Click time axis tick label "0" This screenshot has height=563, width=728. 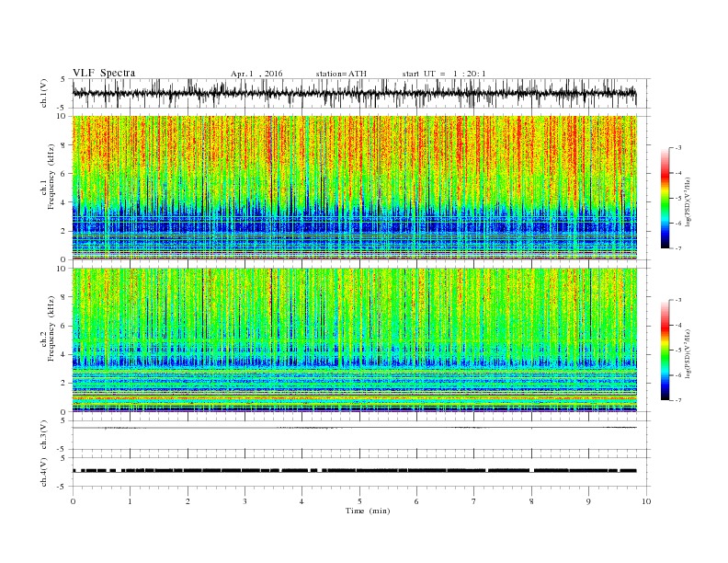73,501
